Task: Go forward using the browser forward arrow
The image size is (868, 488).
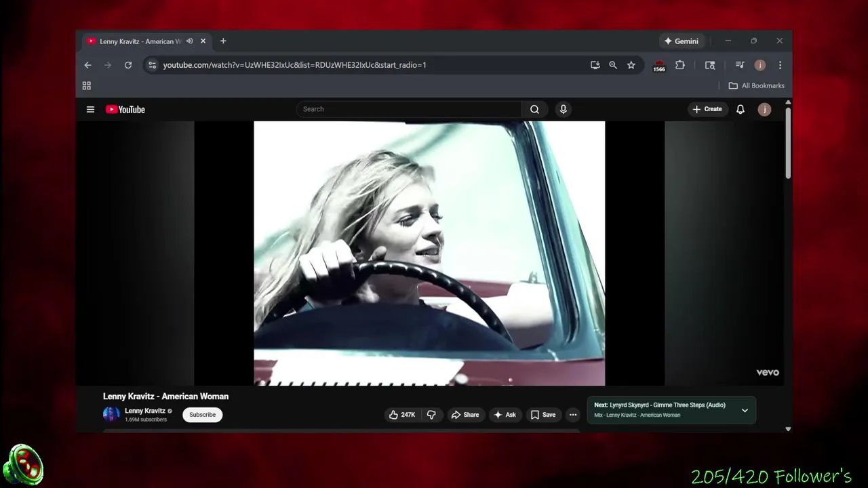Action: point(107,65)
